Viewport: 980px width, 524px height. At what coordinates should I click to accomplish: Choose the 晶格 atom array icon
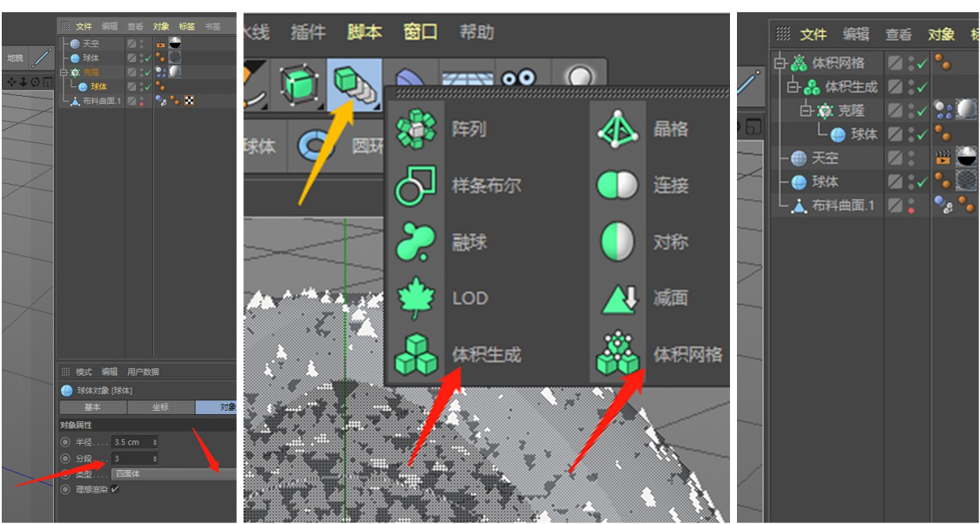[618, 129]
